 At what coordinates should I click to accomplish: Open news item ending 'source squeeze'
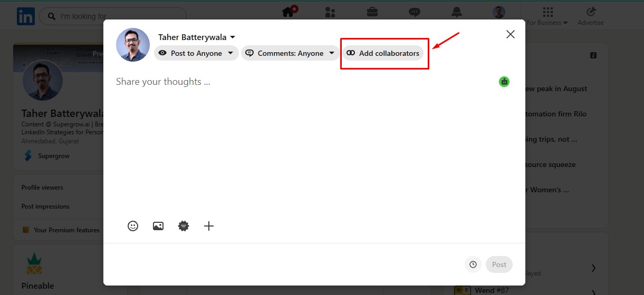550,164
